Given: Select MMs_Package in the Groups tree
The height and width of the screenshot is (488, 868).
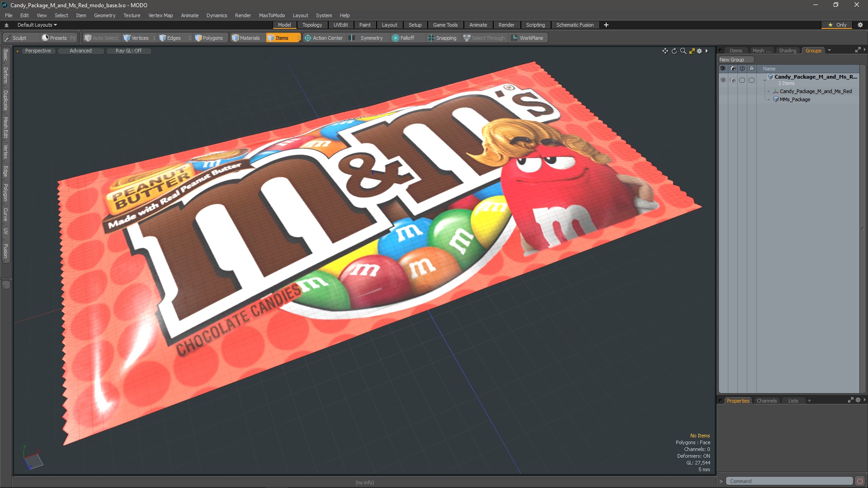Looking at the screenshot, I should (795, 99).
